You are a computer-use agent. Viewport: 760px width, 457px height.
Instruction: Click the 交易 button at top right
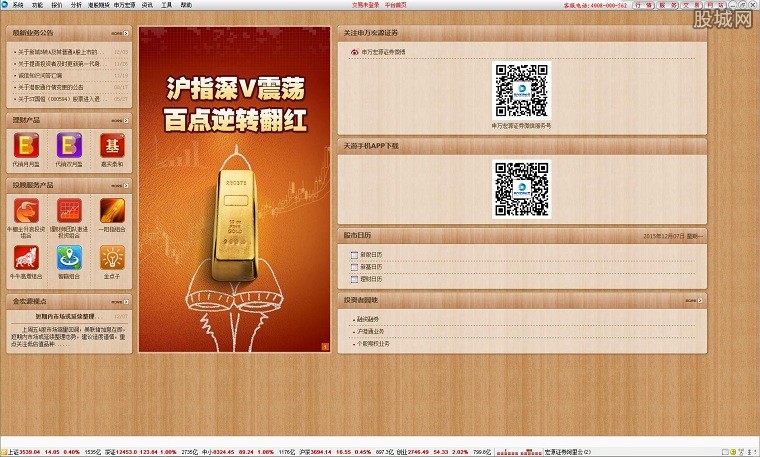click(x=692, y=5)
